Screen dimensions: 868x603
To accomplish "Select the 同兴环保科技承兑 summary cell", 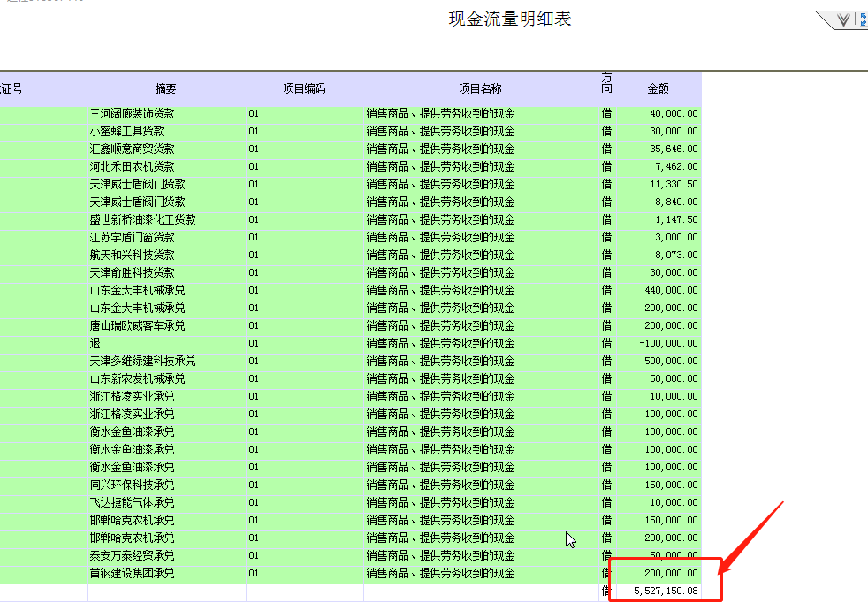I will (166, 485).
